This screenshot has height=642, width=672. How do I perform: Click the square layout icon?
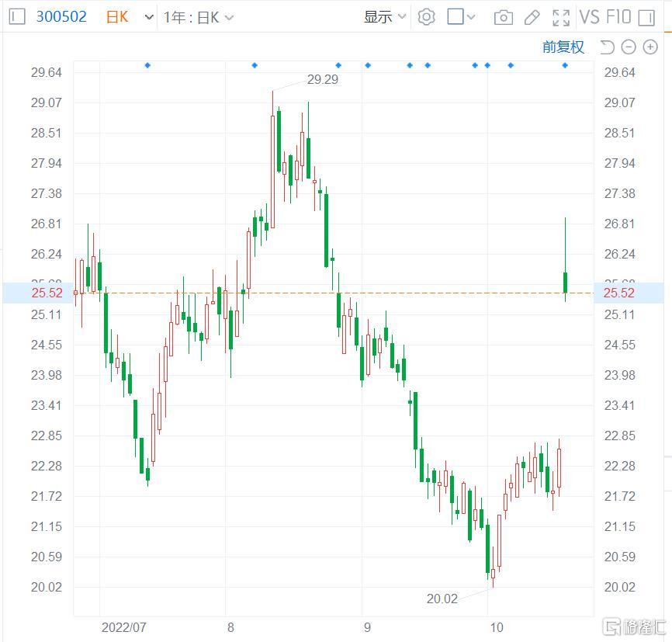coord(456,17)
